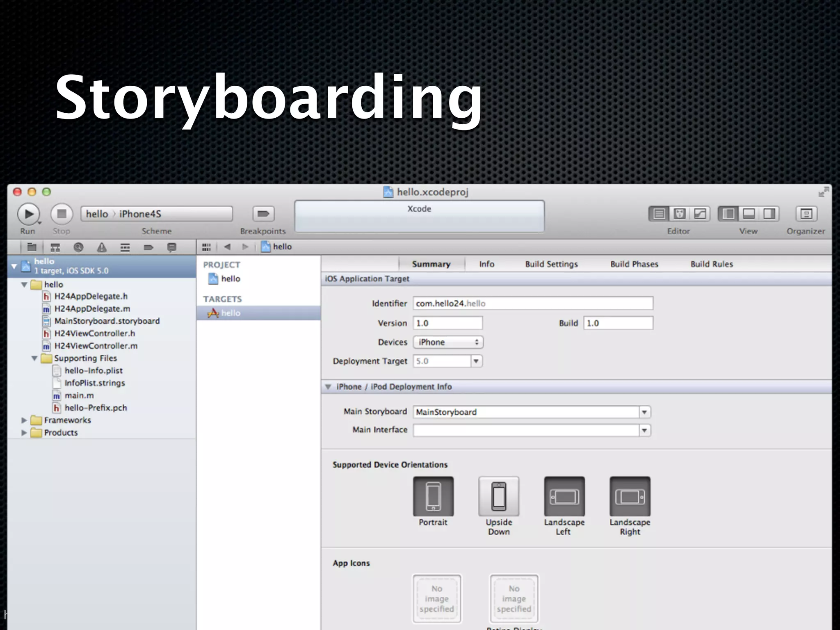Open the Organizer window icon
Viewport: 840px width, 630px height.
[806, 214]
